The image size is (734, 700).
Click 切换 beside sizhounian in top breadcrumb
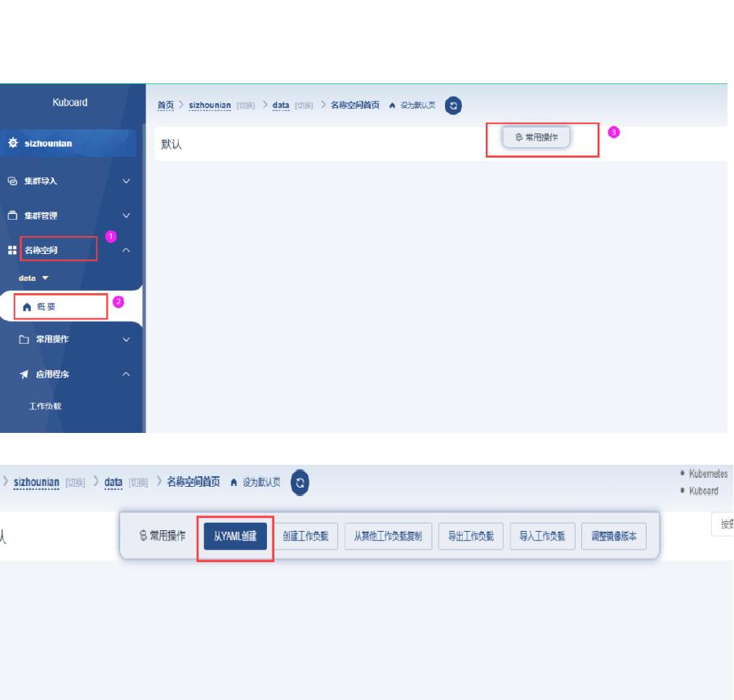click(245, 105)
